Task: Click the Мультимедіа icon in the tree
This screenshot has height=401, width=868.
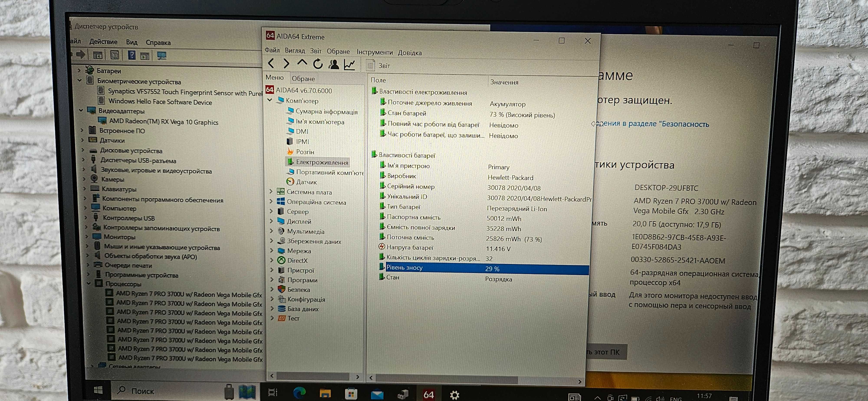Action: [x=281, y=231]
